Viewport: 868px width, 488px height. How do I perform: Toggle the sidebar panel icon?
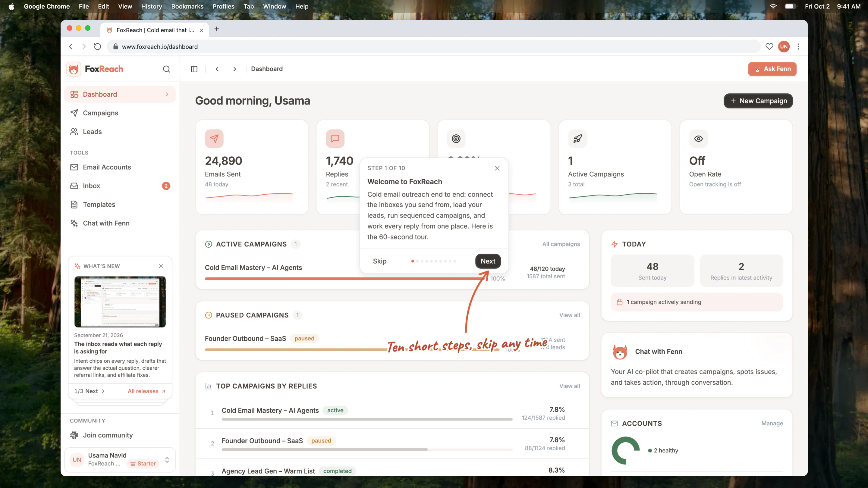click(194, 69)
